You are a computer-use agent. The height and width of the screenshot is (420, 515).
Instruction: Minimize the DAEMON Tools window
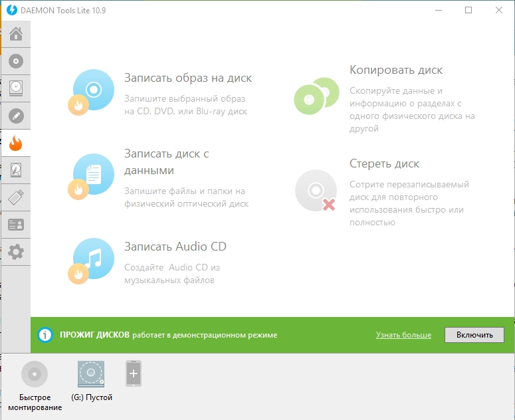(x=439, y=10)
